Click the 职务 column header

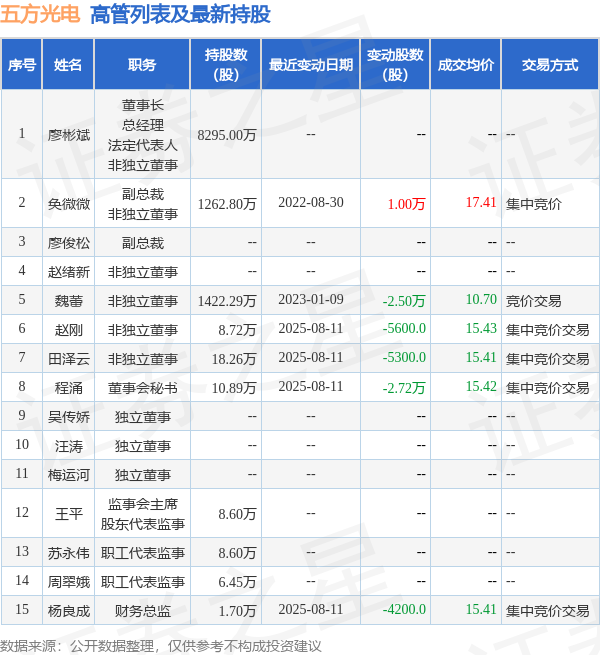click(x=142, y=65)
